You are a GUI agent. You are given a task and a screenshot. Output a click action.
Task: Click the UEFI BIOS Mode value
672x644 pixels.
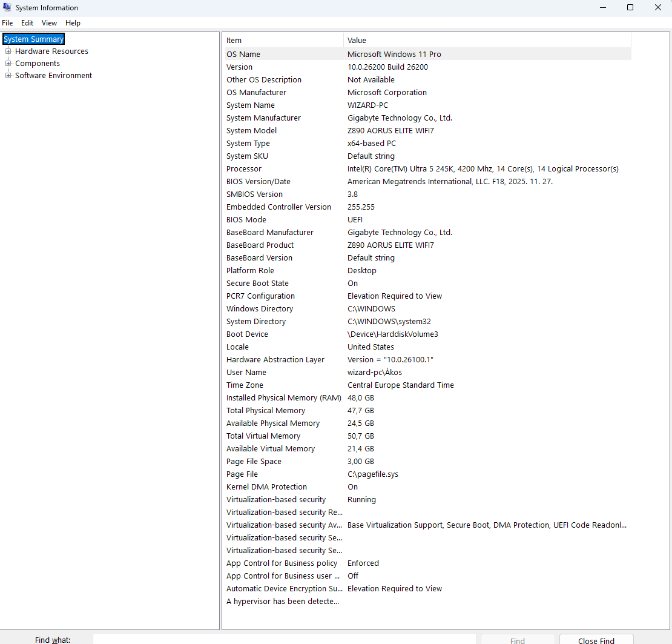pyautogui.click(x=355, y=219)
